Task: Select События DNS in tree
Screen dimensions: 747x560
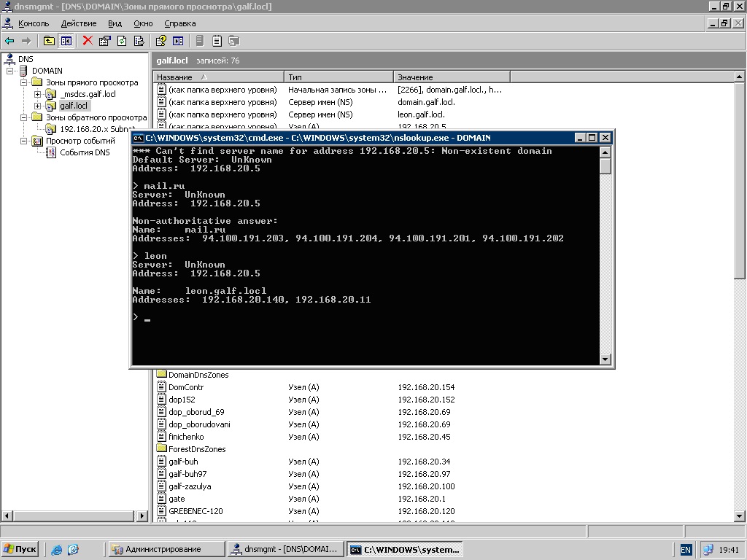Action: point(85,152)
